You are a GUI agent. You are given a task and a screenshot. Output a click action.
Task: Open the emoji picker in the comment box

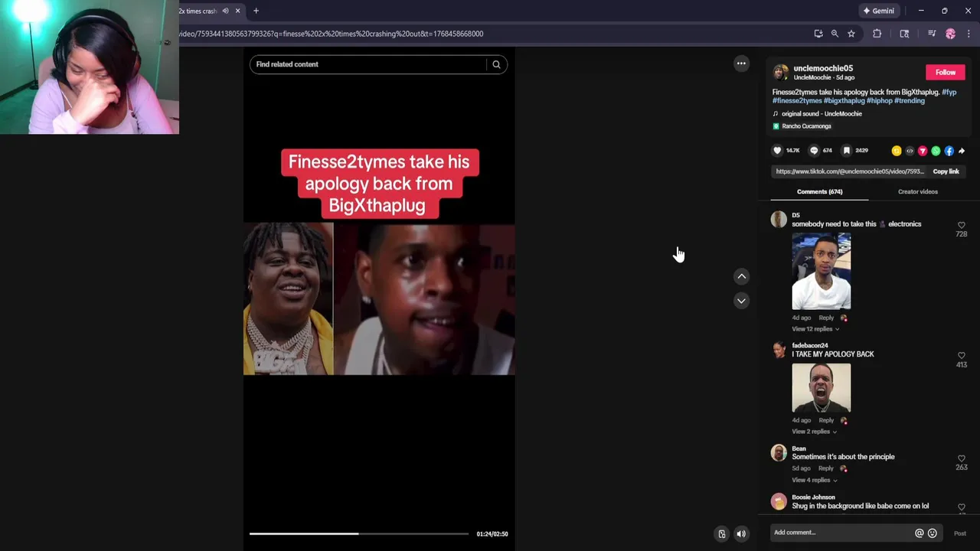(x=933, y=533)
